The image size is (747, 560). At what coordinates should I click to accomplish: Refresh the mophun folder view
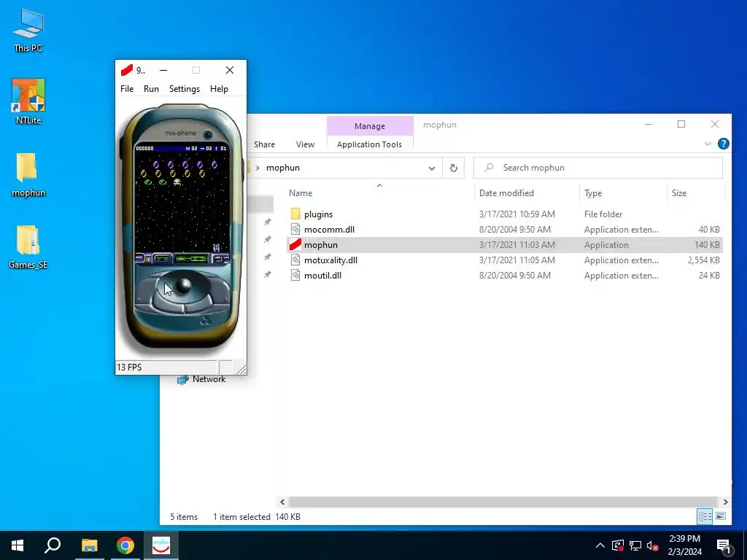coord(454,168)
